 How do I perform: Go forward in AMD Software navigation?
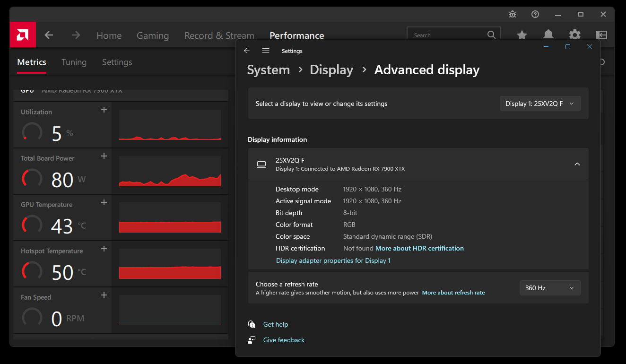pos(76,35)
